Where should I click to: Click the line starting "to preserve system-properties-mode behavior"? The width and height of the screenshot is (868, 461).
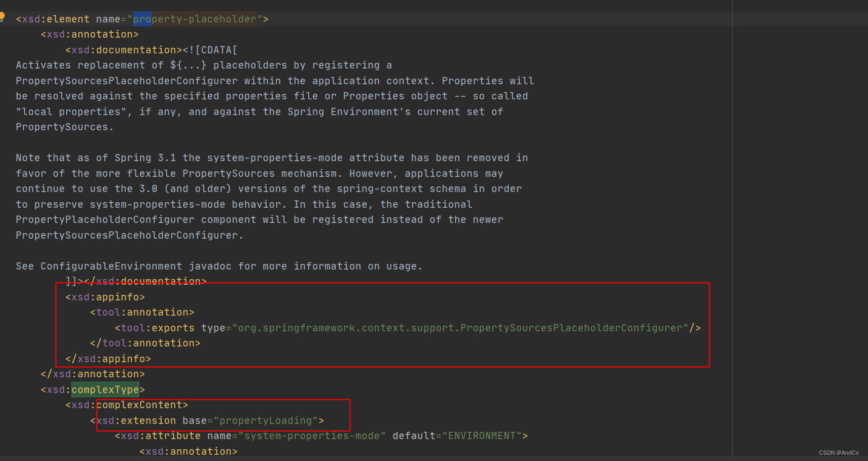coord(244,204)
